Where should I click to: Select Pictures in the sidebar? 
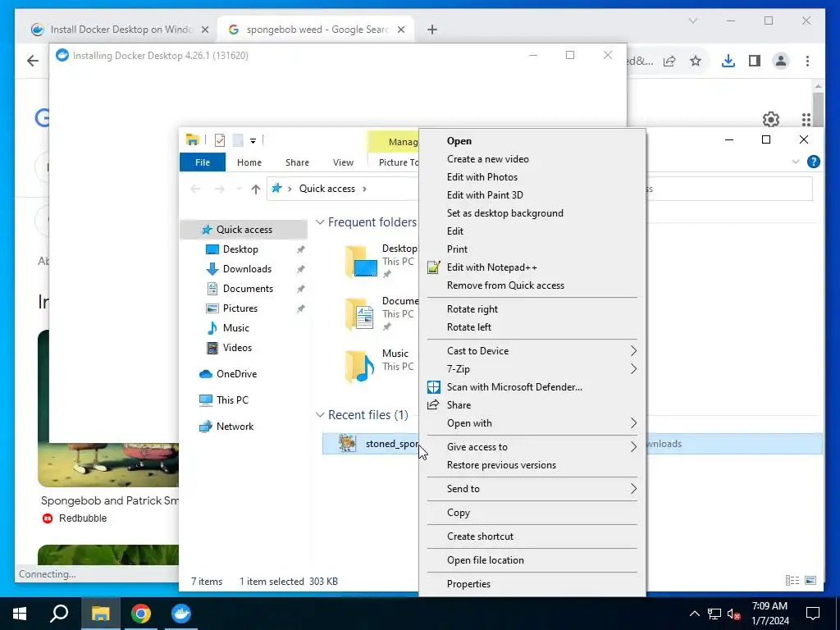click(240, 308)
